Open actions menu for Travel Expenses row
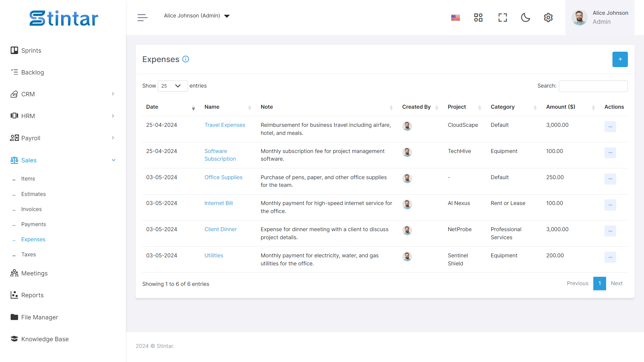 [x=610, y=126]
